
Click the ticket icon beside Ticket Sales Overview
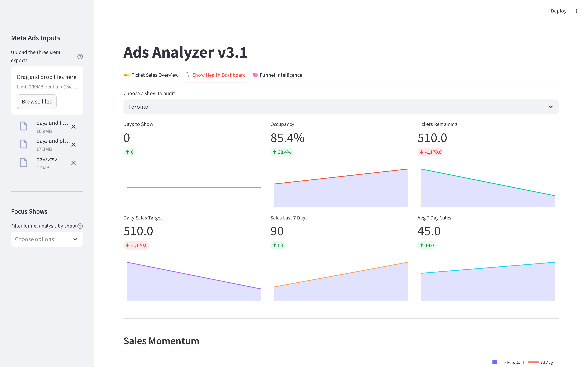pyautogui.click(x=127, y=75)
